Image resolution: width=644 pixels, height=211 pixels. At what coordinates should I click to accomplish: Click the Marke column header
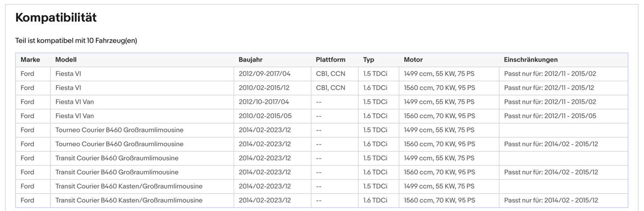click(x=30, y=60)
